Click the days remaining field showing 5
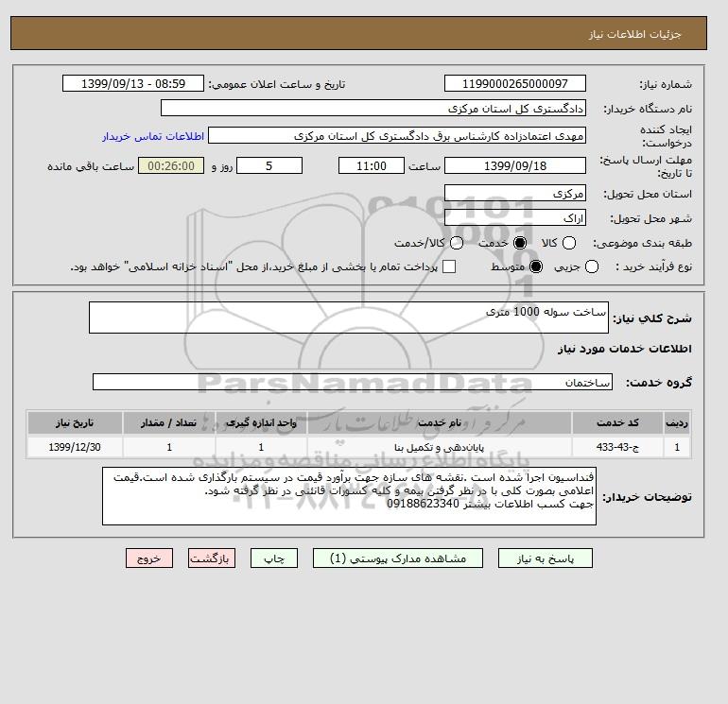Screen dimensions: 728x704 [x=269, y=165]
